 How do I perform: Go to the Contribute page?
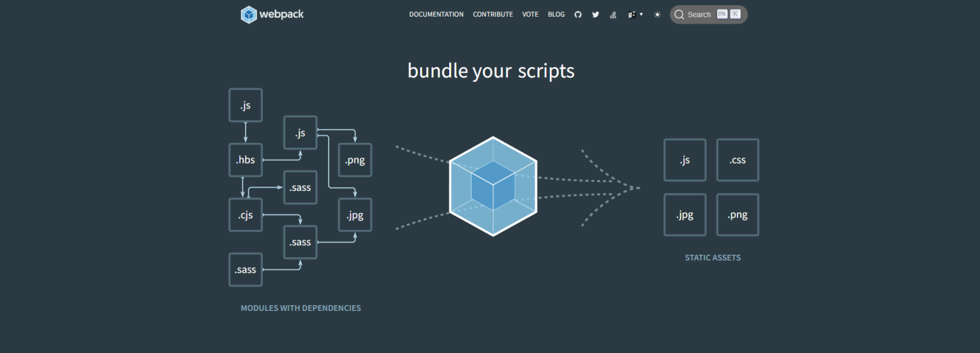(493, 15)
